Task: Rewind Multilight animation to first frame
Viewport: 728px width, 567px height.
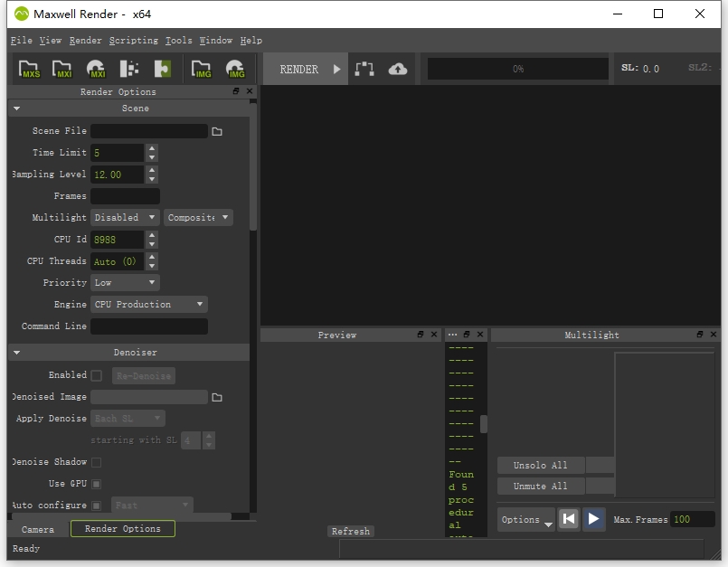Action: [x=568, y=519]
